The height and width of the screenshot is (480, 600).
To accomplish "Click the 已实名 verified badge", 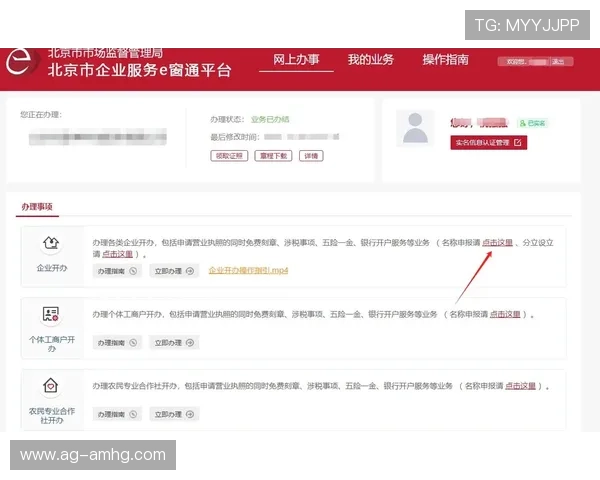I will [532, 123].
